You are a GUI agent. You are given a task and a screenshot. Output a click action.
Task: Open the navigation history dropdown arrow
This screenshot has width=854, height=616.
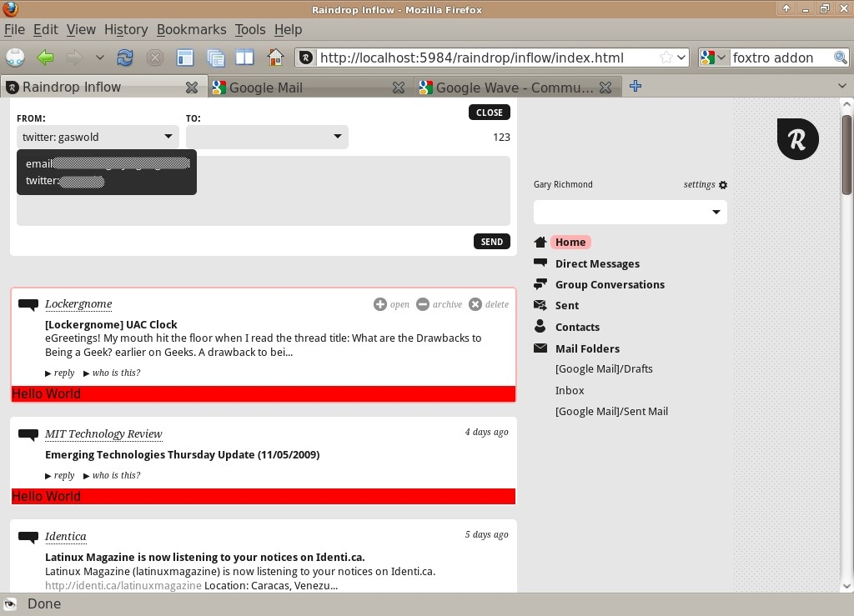click(x=99, y=58)
